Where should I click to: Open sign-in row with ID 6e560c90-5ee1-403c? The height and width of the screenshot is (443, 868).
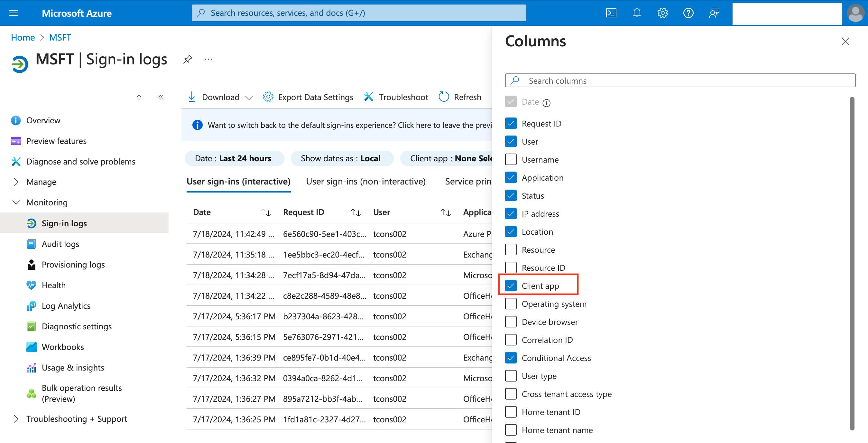point(339,234)
